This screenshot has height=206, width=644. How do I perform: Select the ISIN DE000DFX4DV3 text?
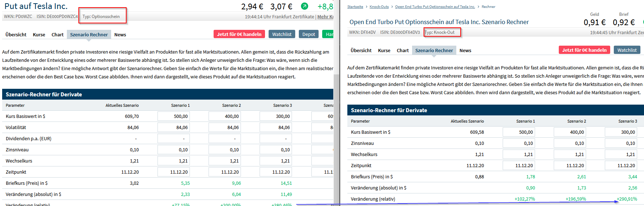[x=400, y=32]
